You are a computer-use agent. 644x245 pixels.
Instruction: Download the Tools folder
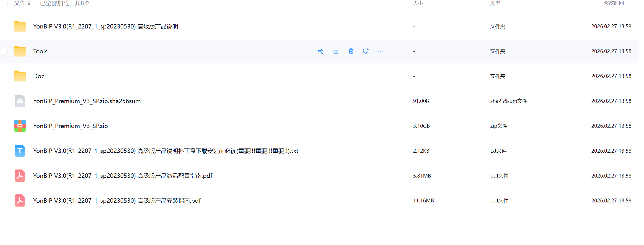coord(336,51)
